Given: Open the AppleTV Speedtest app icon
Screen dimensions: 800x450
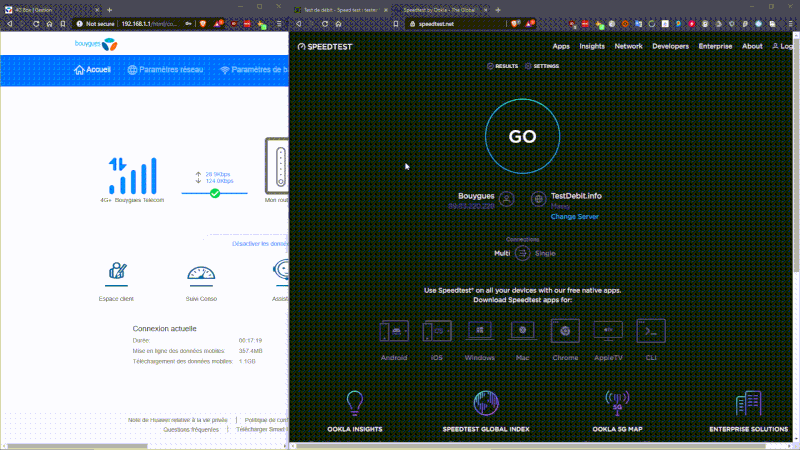Looking at the screenshot, I should [608, 331].
